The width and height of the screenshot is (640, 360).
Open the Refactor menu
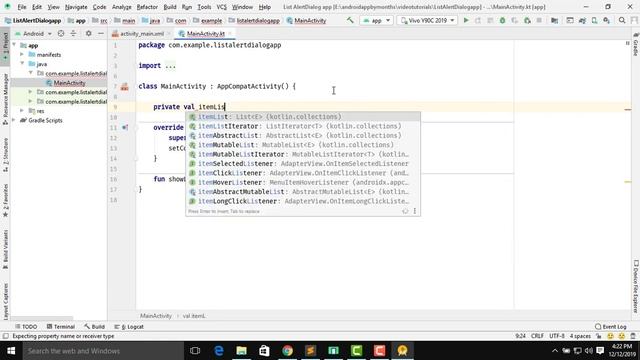pos(147,7)
